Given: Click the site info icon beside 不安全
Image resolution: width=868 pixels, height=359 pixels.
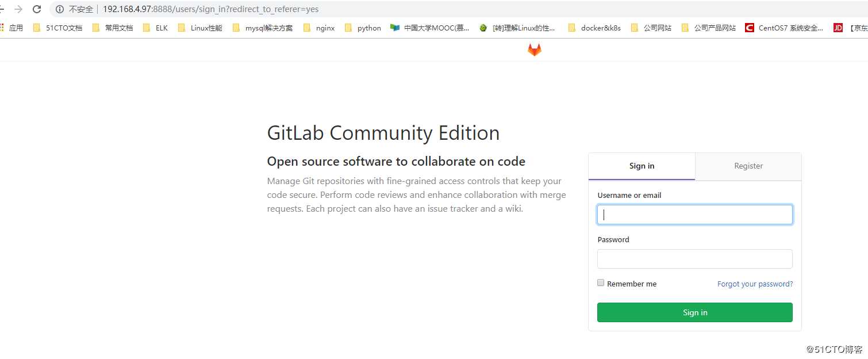Looking at the screenshot, I should click(x=60, y=9).
